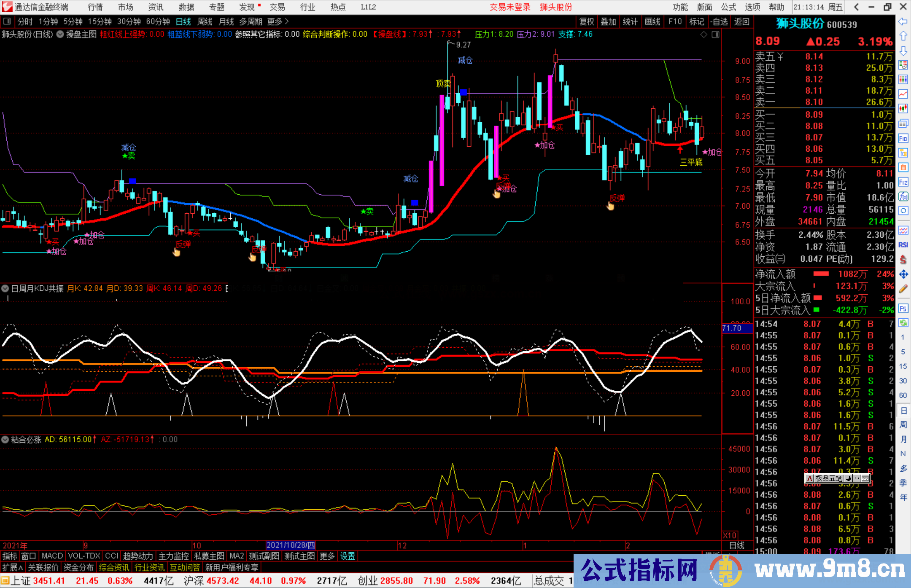
Task: Switch to the 周线 period tab
Action: [205, 21]
